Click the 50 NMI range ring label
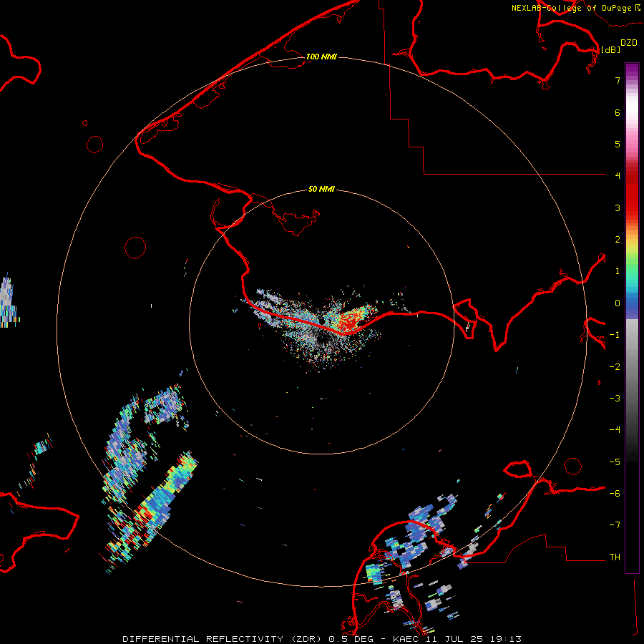The width and height of the screenshot is (644, 644). pos(321,189)
